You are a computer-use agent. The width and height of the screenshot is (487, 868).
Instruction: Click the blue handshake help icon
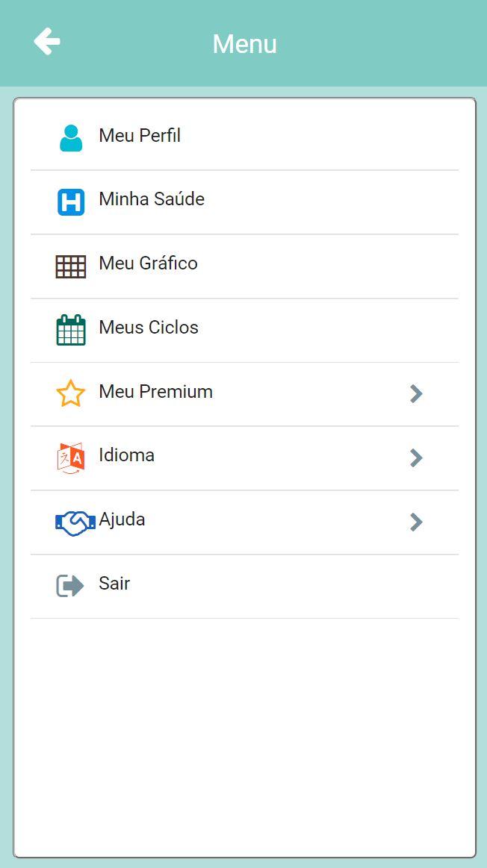tap(75, 522)
